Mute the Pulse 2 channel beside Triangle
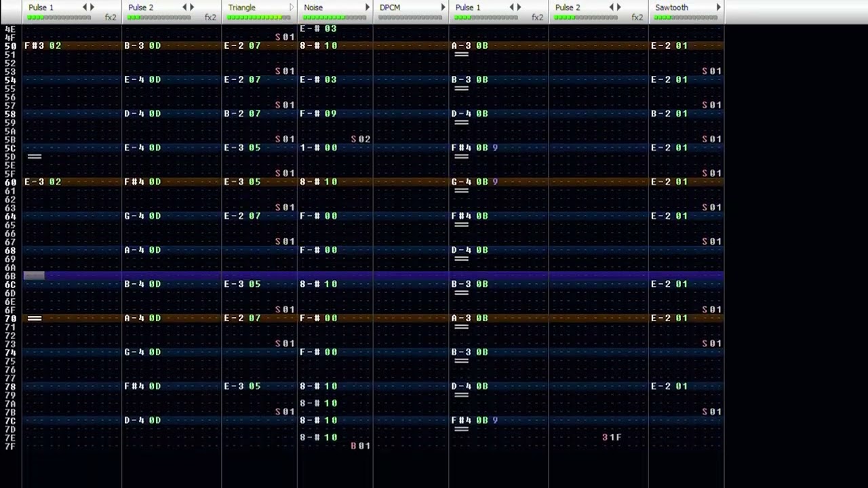The image size is (868, 488). [x=140, y=7]
